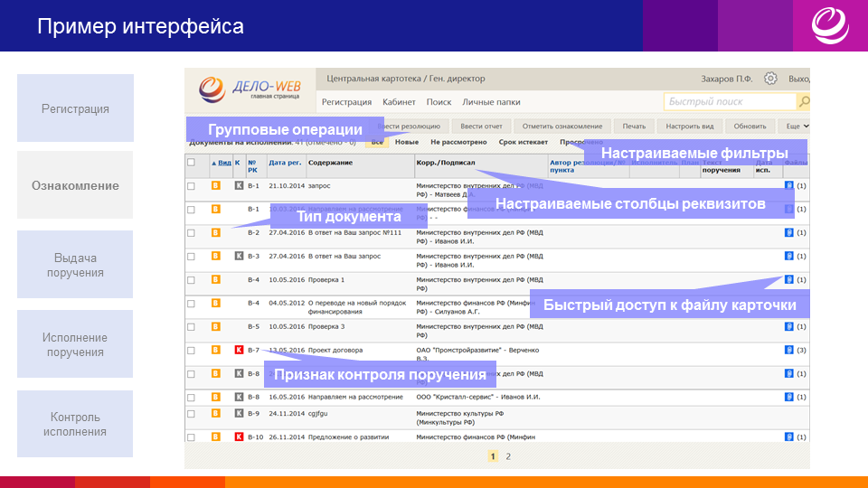Select the Не рассмотрено filter
This screenshot has width=868, height=488.
[458, 142]
